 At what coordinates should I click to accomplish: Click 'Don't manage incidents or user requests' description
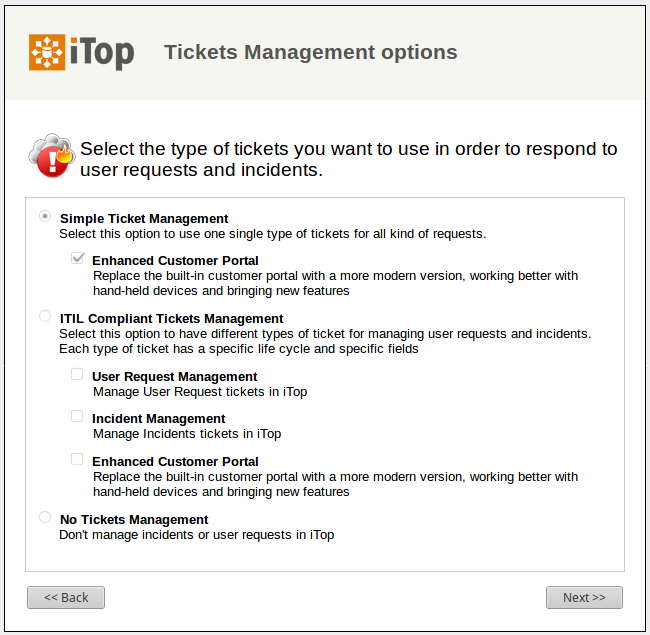[196, 535]
